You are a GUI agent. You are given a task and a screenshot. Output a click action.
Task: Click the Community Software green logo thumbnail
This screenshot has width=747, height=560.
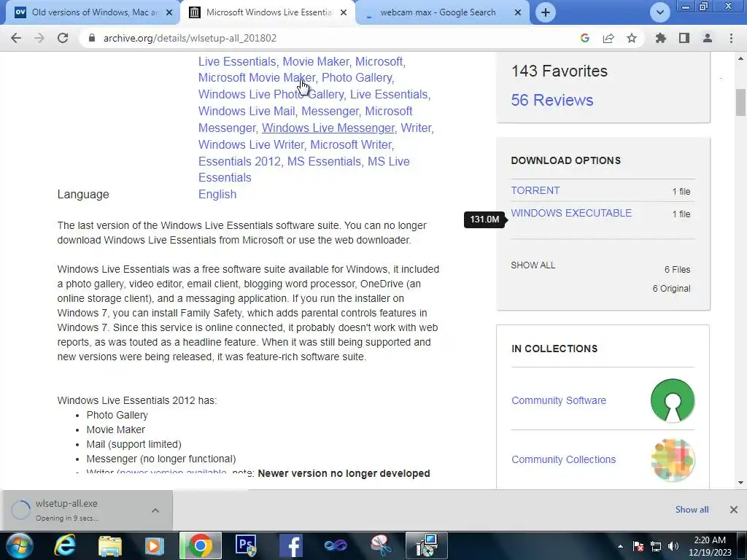tap(672, 400)
